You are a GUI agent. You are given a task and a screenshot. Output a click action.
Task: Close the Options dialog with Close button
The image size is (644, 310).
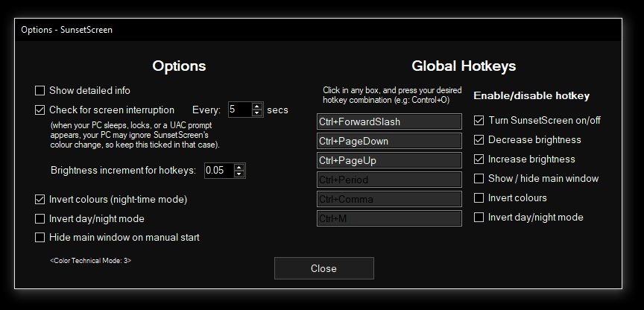[324, 268]
